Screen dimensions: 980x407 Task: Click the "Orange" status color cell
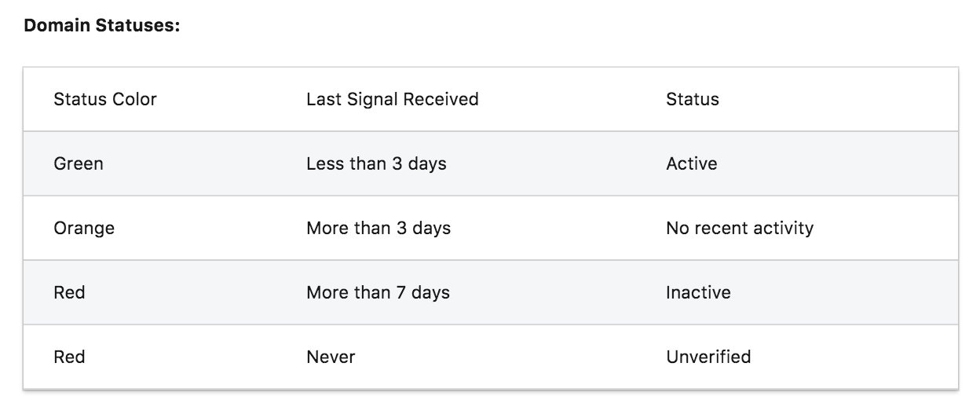tap(84, 228)
